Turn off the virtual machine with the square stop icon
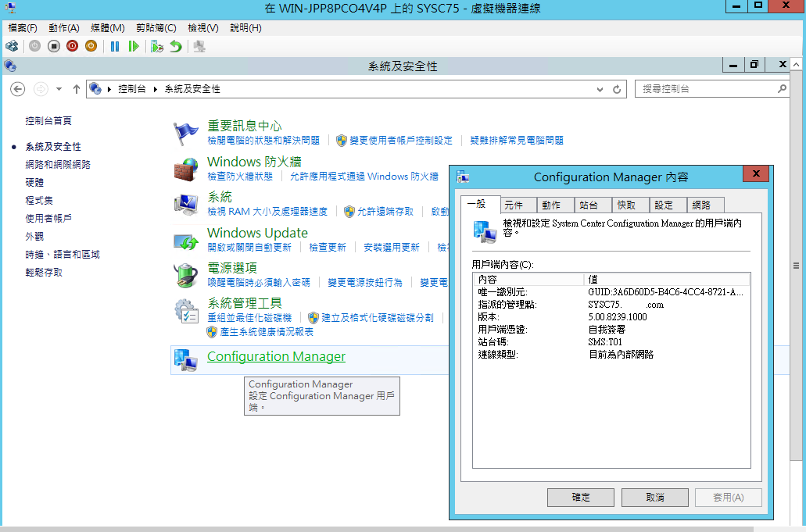This screenshot has width=806, height=532. point(53,46)
